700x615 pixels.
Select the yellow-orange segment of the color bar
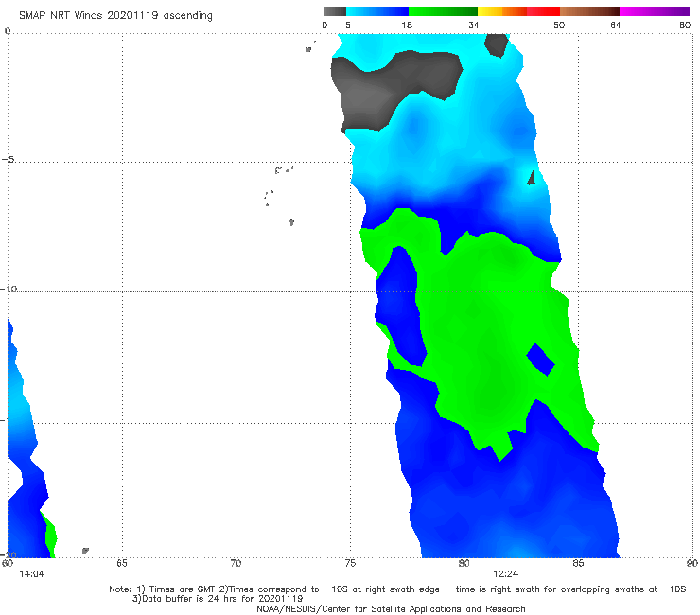pyautogui.click(x=502, y=11)
